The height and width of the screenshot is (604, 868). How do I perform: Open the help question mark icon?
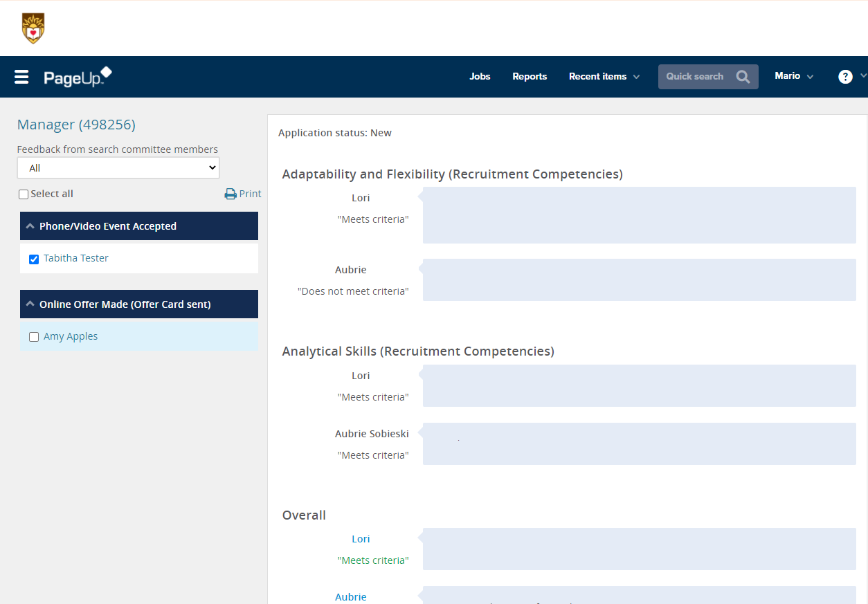point(845,77)
